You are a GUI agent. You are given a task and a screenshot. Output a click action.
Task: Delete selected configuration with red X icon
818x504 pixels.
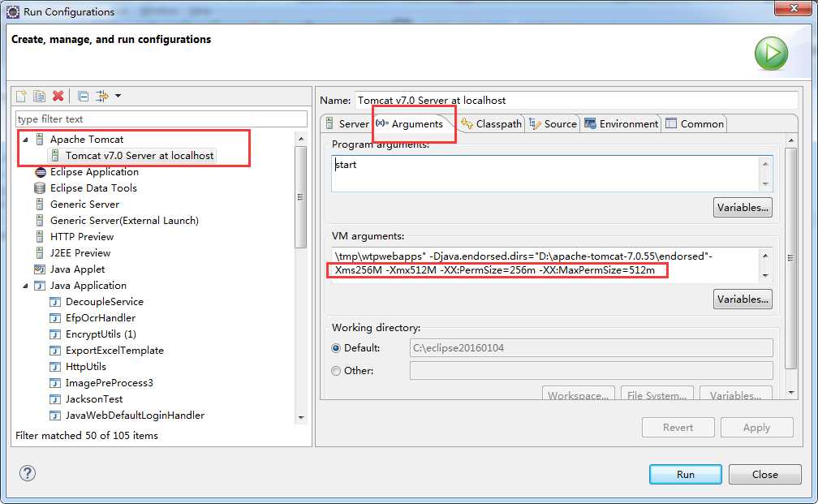point(58,96)
